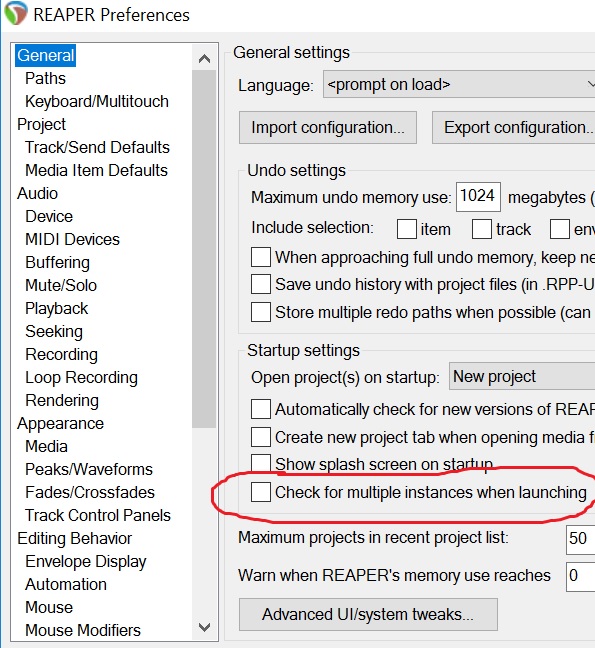The height and width of the screenshot is (648, 595).
Task: Toggle the include selection checkbox after track
Action: tap(560, 229)
